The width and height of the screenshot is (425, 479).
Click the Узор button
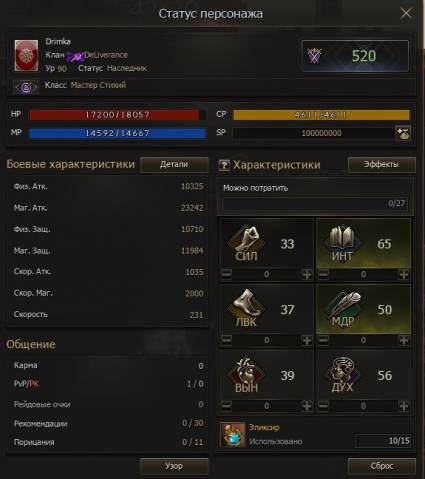[174, 466]
